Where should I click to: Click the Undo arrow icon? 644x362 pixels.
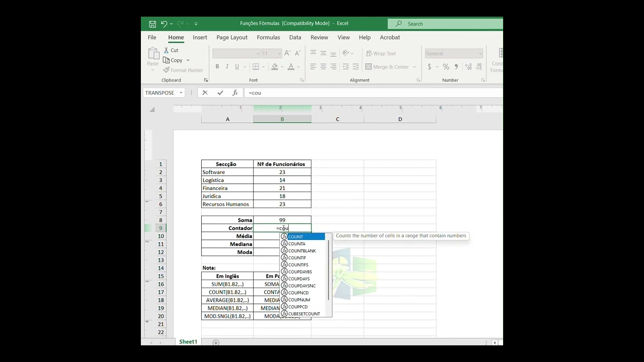[164, 24]
